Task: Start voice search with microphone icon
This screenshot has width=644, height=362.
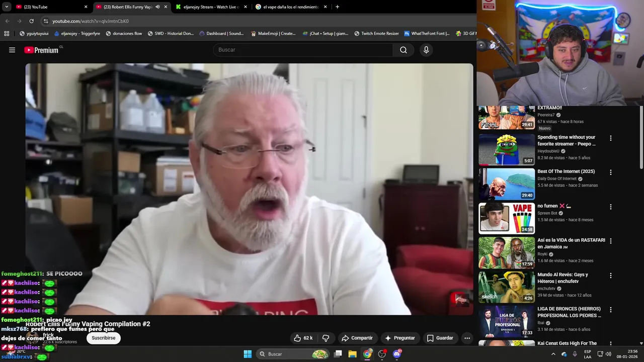Action: pos(426,50)
